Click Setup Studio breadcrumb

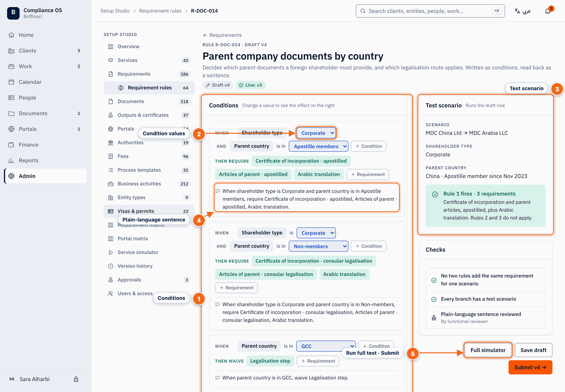click(115, 11)
